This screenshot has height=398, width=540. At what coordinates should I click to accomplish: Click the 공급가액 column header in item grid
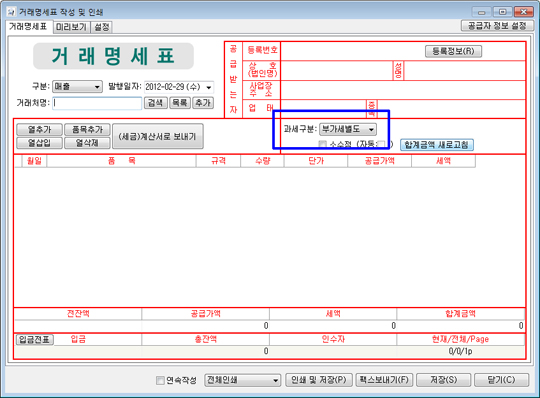click(380, 161)
